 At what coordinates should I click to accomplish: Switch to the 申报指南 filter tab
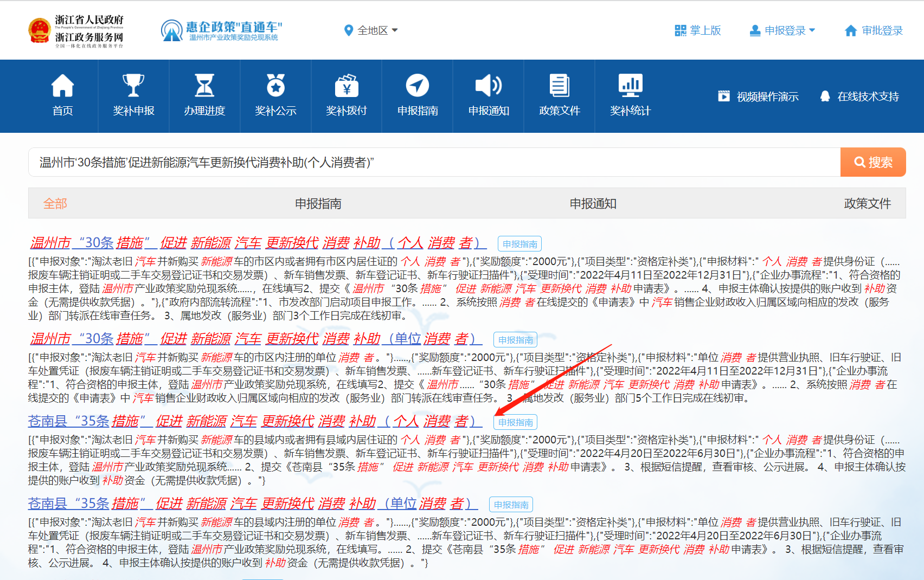coord(318,204)
